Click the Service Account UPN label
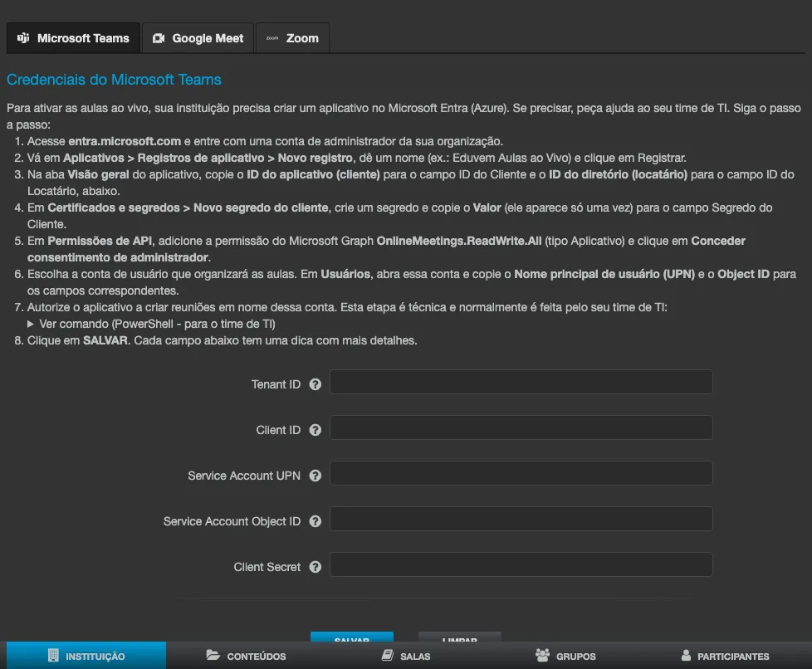Screen dimensions: 812x669 [x=244, y=476]
